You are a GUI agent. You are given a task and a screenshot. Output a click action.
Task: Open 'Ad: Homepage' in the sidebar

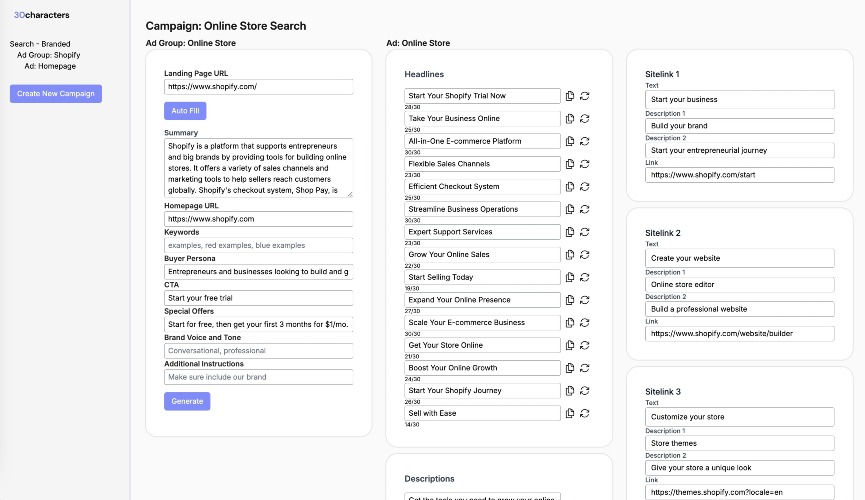click(50, 66)
